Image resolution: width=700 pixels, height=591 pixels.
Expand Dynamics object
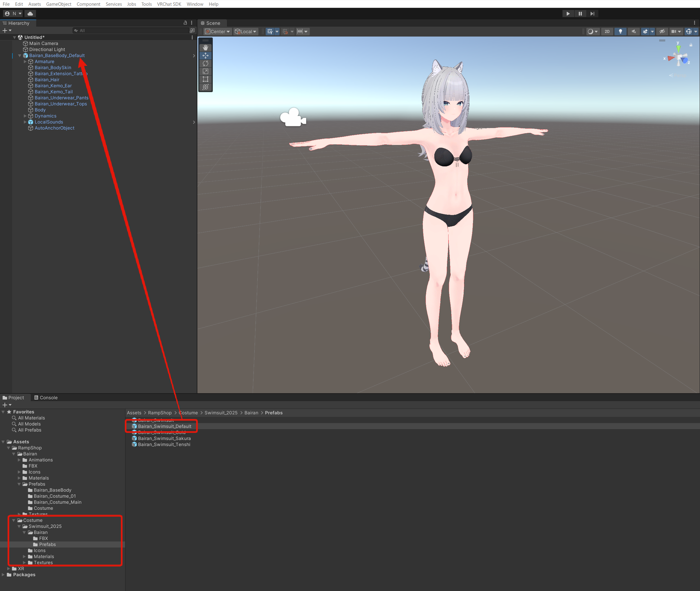point(25,116)
